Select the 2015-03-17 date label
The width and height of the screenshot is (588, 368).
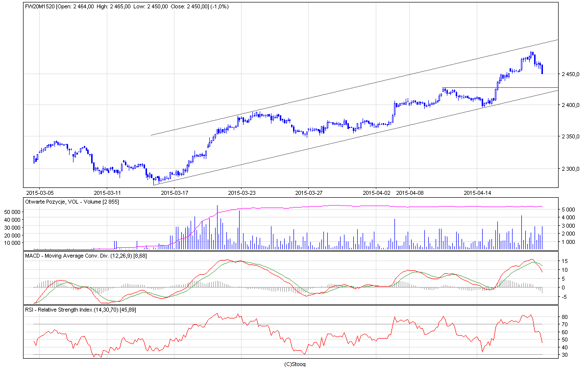click(x=174, y=193)
